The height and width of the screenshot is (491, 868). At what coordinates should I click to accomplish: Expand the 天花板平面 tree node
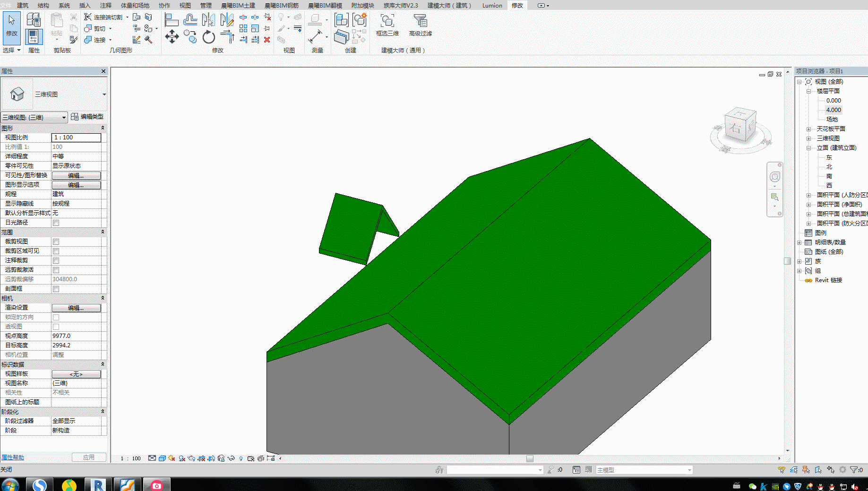(808, 129)
